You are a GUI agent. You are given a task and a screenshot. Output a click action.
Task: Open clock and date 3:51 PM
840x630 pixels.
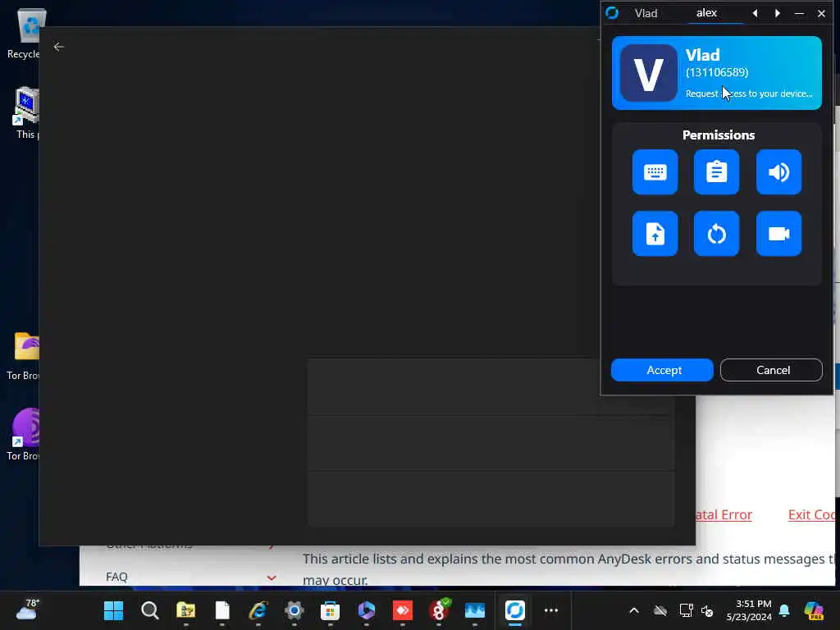[749, 610]
